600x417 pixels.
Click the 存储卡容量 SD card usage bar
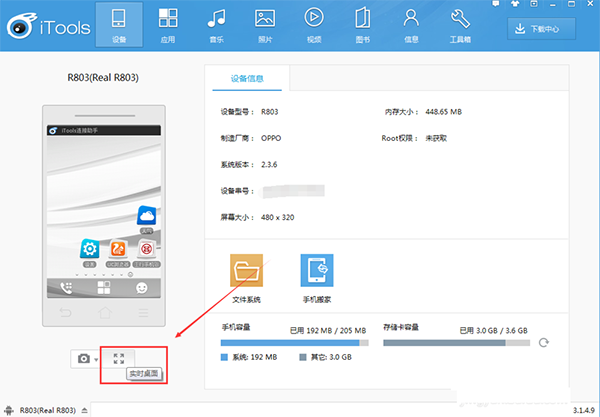point(456,342)
